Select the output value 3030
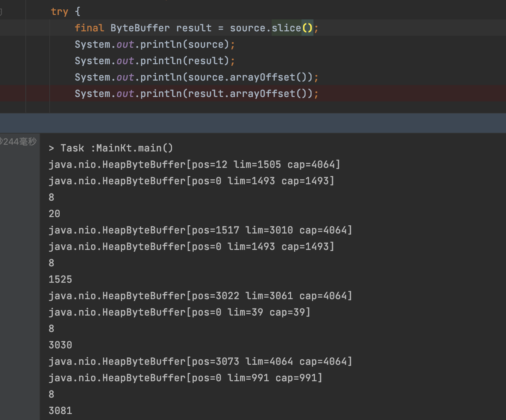The width and height of the screenshot is (506, 420). pos(60,345)
